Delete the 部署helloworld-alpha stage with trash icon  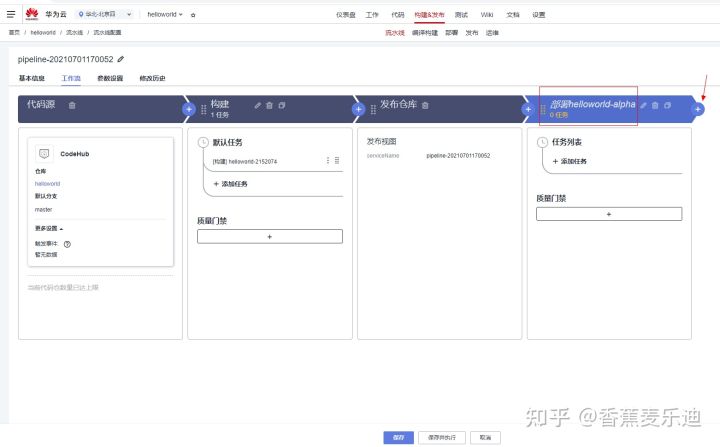coord(655,105)
